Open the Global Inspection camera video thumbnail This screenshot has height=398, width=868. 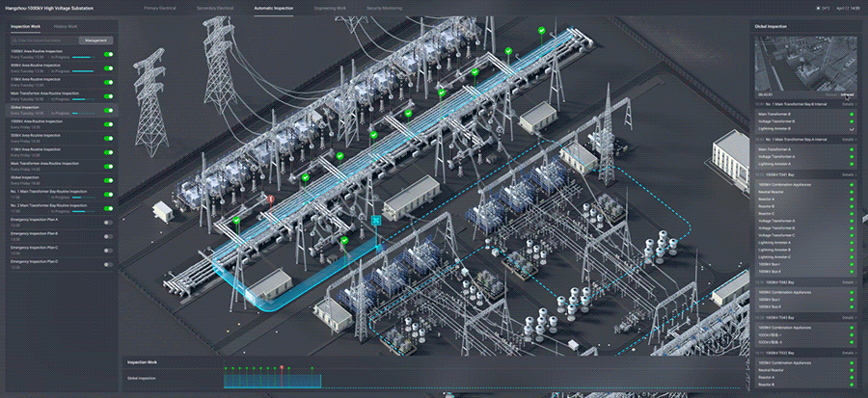click(806, 63)
